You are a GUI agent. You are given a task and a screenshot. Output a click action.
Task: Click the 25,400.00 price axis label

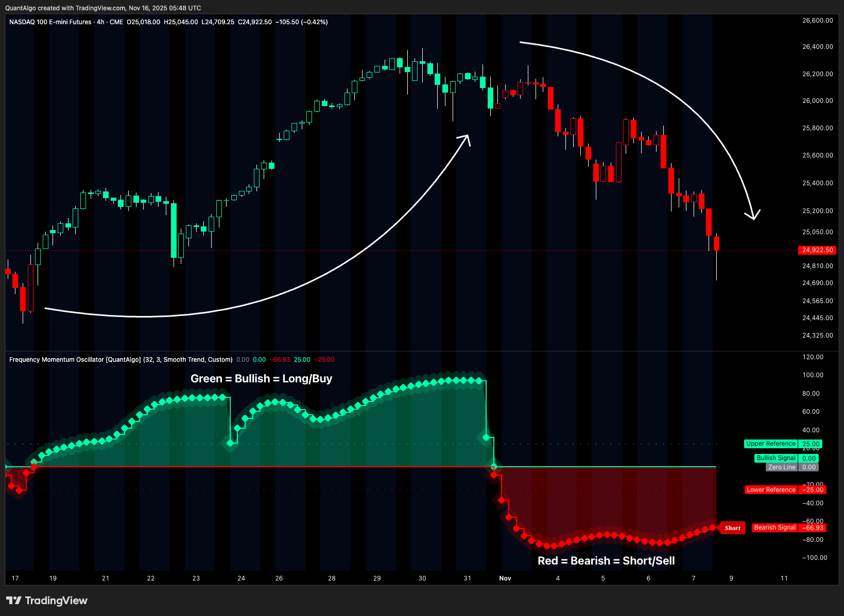[x=818, y=183]
